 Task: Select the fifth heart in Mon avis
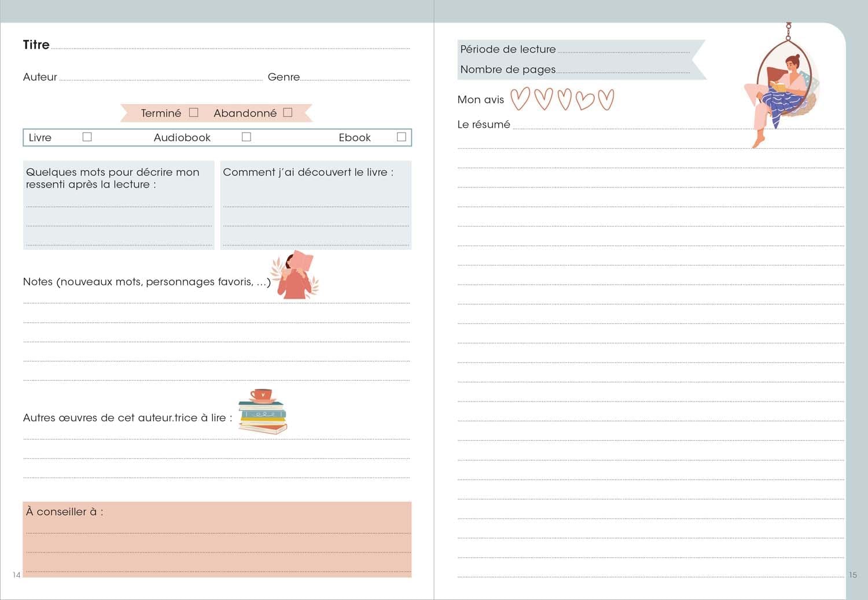(606, 100)
